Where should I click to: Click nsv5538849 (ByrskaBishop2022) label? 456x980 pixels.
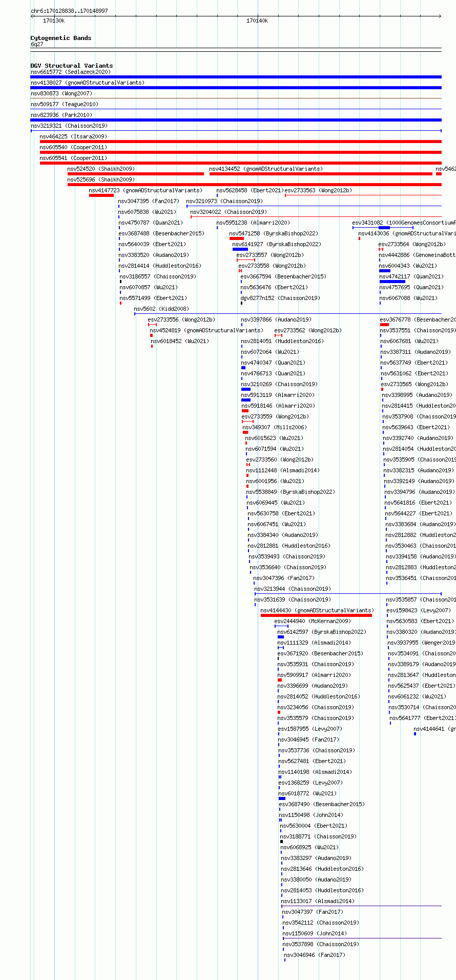click(x=291, y=492)
